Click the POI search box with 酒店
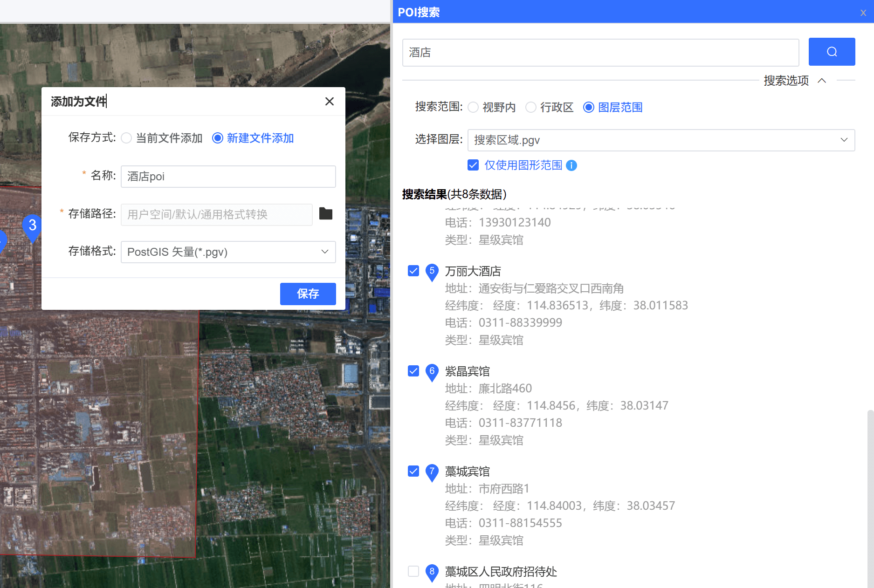Screen dimensions: 874x588 [600, 53]
